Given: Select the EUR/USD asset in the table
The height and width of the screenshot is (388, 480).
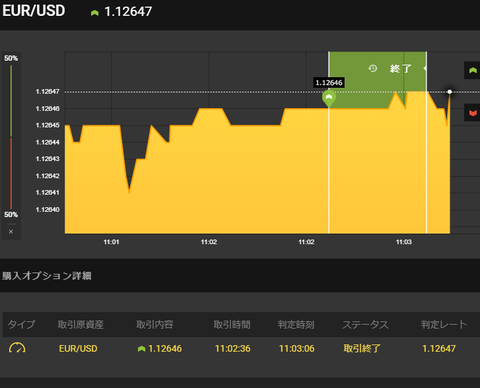Looking at the screenshot, I should coord(78,349).
